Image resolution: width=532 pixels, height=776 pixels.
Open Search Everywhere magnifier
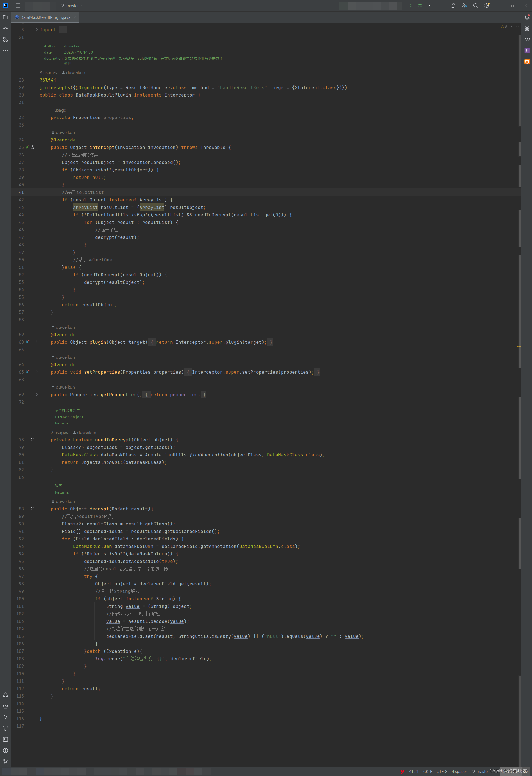[x=476, y=6]
